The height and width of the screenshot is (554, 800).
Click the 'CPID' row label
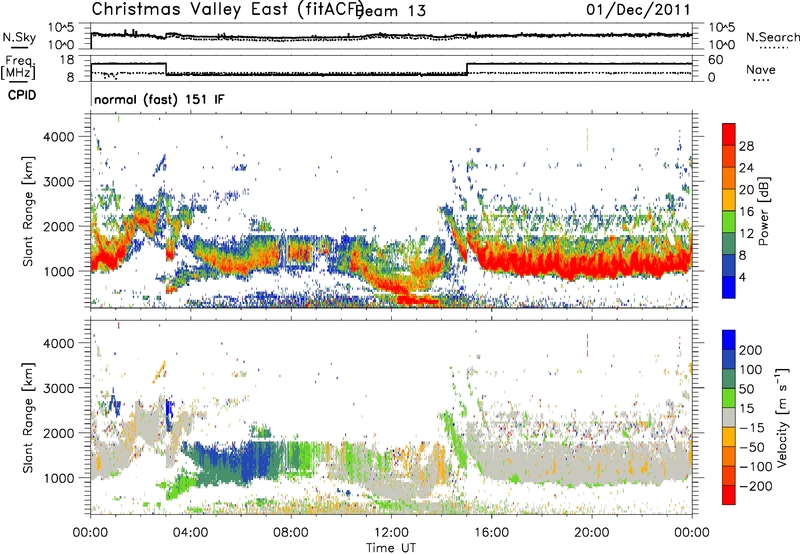tap(22, 95)
